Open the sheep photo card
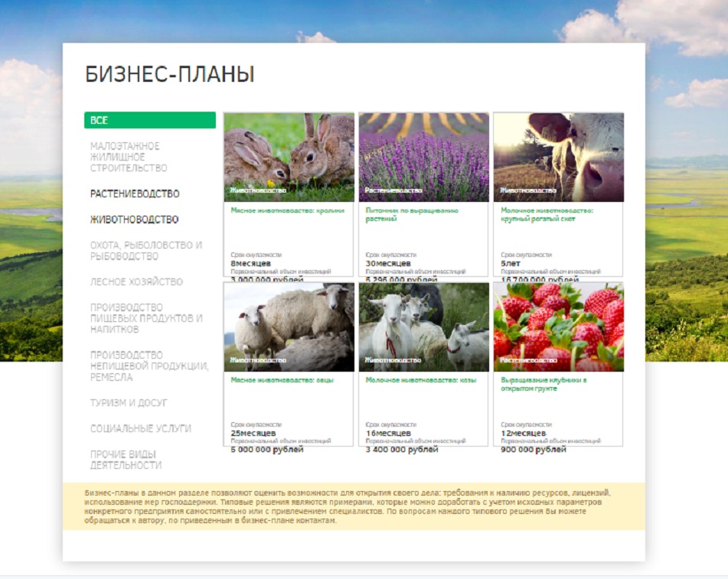 [x=289, y=327]
